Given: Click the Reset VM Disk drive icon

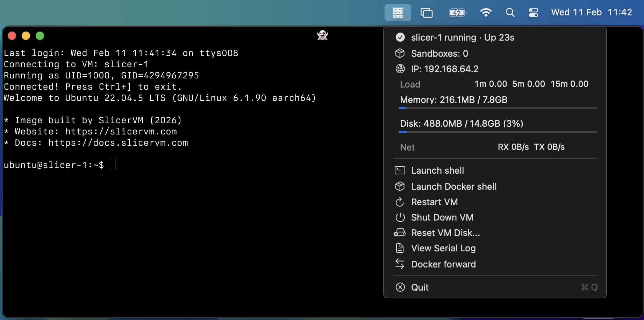Looking at the screenshot, I should (x=399, y=232).
